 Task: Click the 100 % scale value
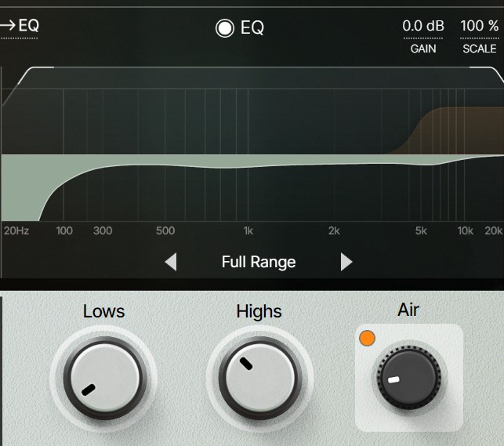(x=478, y=26)
